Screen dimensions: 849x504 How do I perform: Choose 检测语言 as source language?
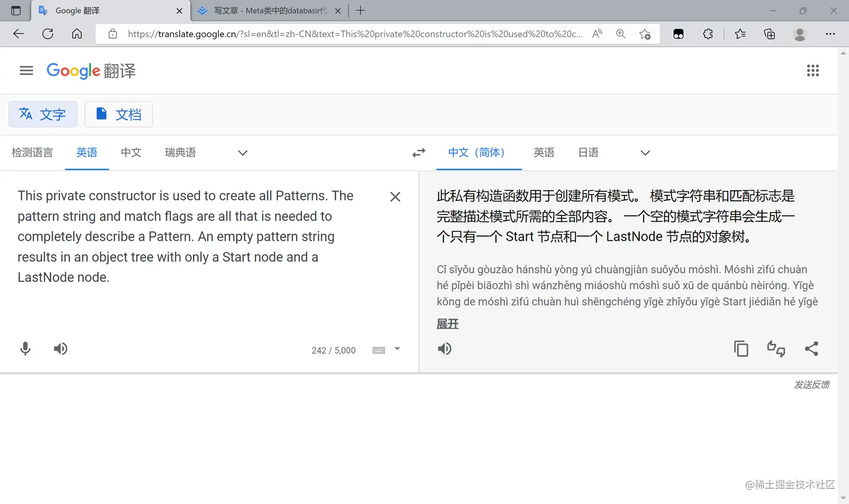[x=33, y=153]
